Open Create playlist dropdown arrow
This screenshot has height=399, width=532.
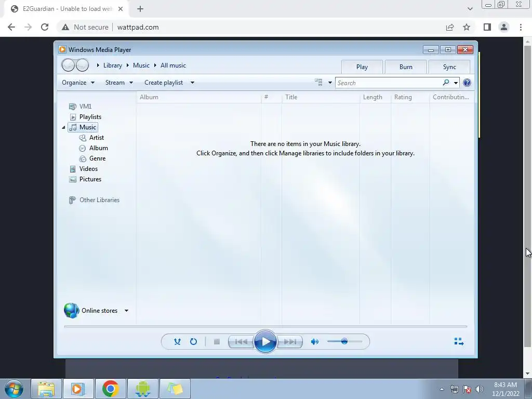[x=192, y=83]
